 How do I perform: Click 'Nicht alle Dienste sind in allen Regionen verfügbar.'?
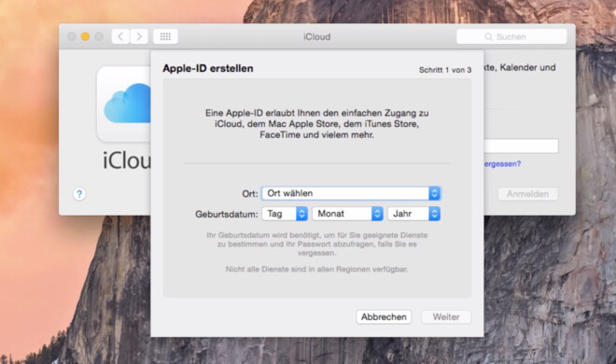point(316,269)
